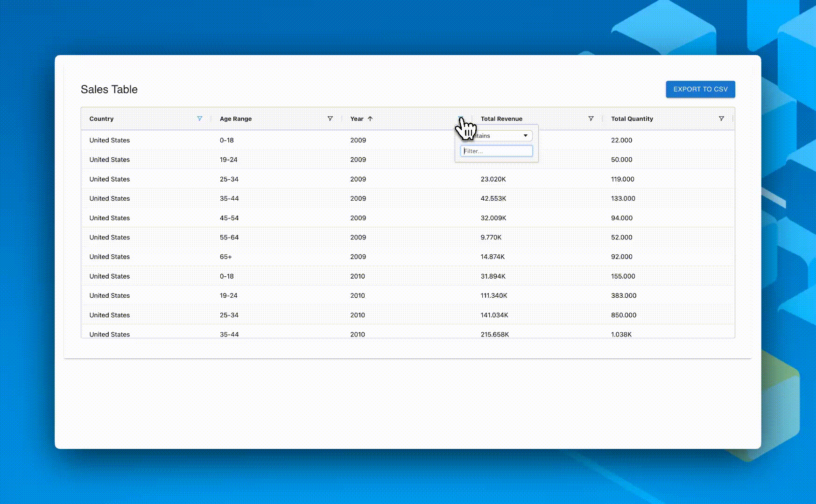Open the Total Quantity column filter icon

click(722, 119)
